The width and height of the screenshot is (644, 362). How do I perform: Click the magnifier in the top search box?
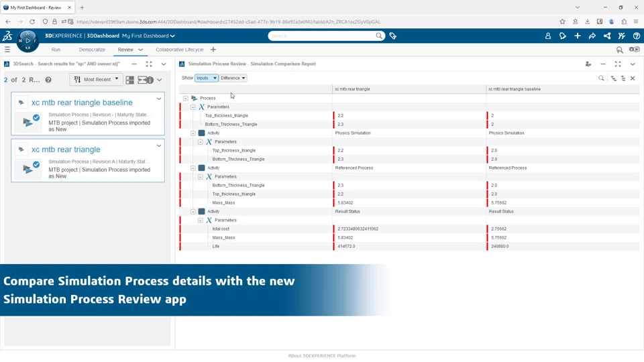click(378, 36)
